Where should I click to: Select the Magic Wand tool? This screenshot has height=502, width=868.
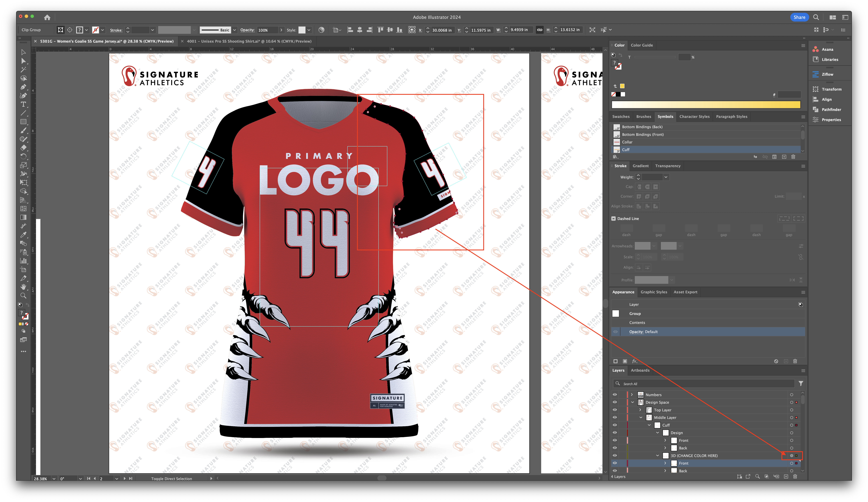[x=23, y=70]
